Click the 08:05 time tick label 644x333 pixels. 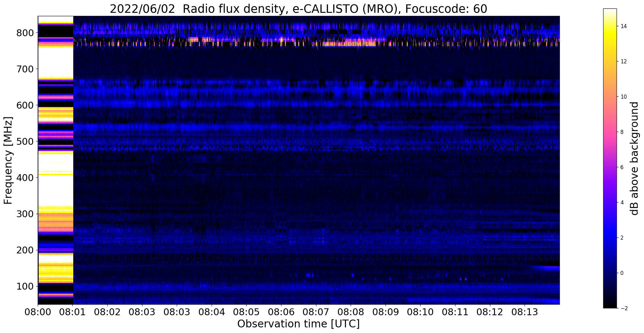coord(247,311)
